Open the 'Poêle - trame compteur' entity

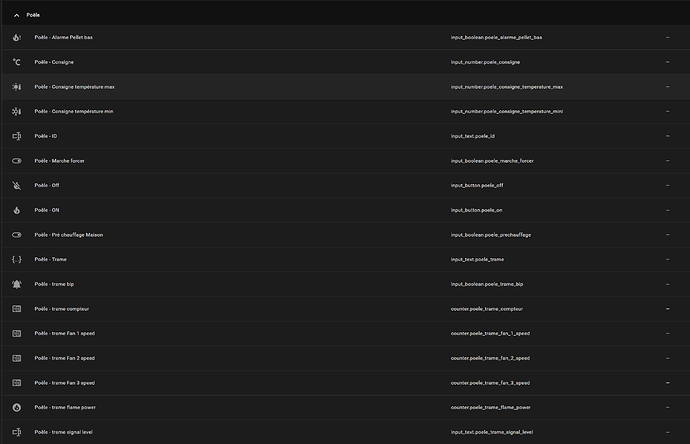(x=62, y=309)
